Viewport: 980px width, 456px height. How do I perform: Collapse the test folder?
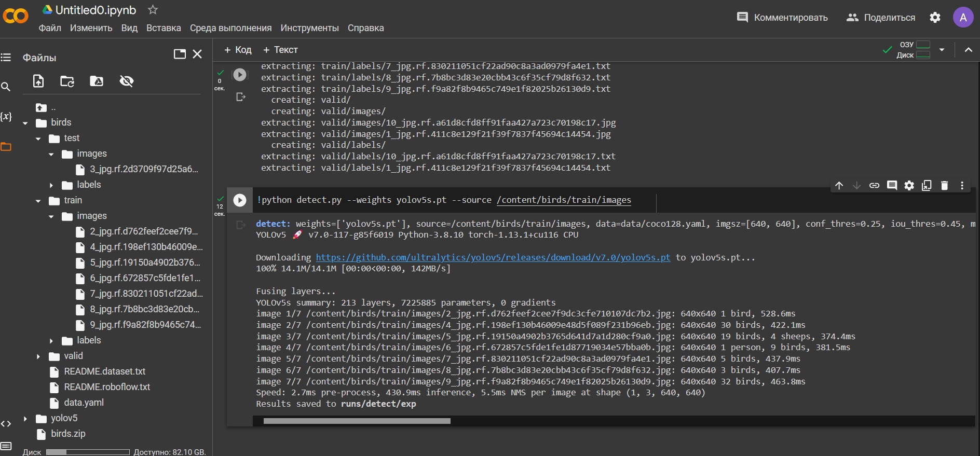38,139
